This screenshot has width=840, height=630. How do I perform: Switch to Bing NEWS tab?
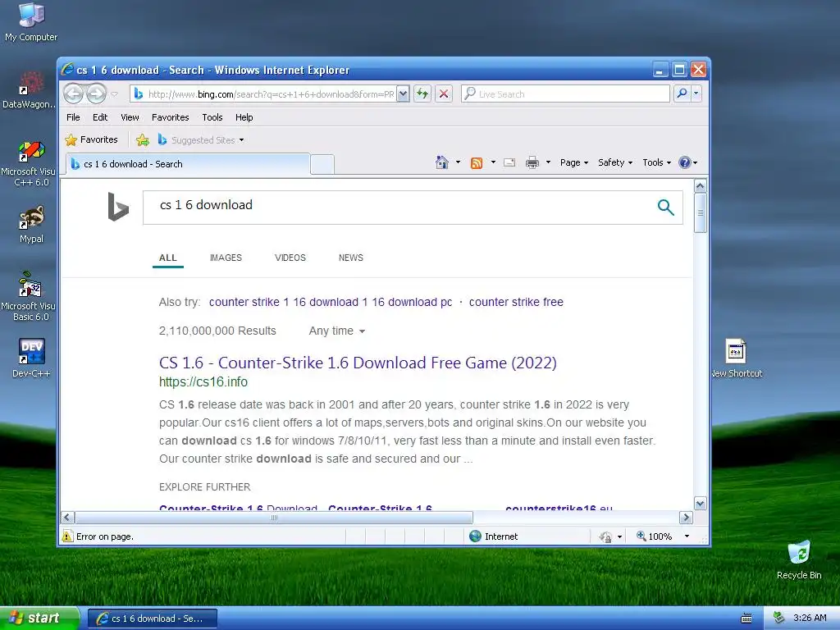[351, 258]
